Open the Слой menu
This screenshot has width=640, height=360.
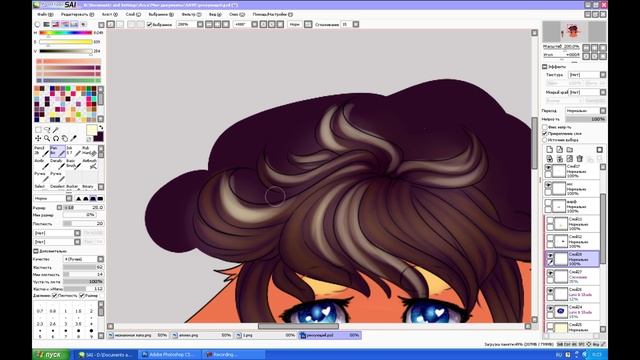(133, 14)
